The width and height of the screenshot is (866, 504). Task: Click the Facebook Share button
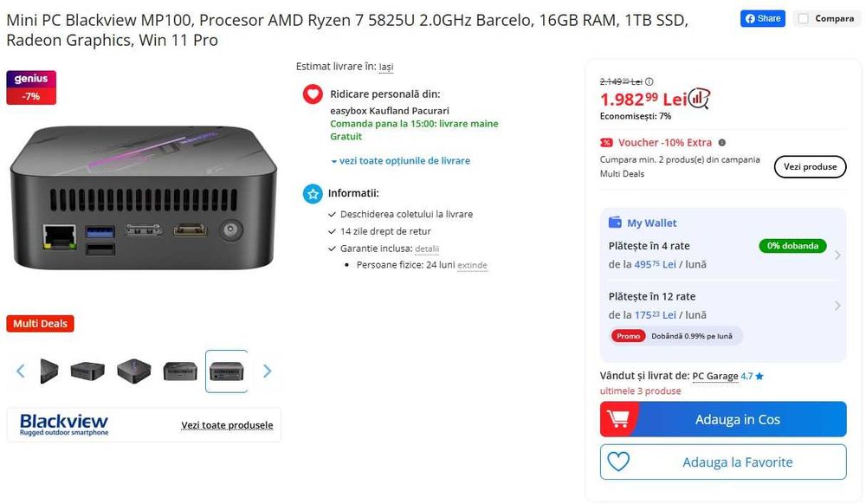coord(762,18)
